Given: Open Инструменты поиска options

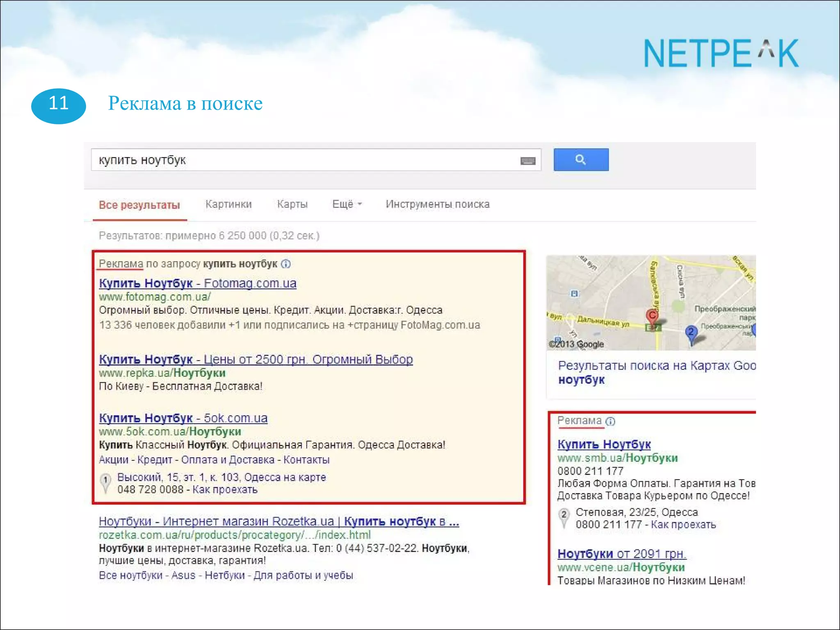Looking at the screenshot, I should point(437,204).
